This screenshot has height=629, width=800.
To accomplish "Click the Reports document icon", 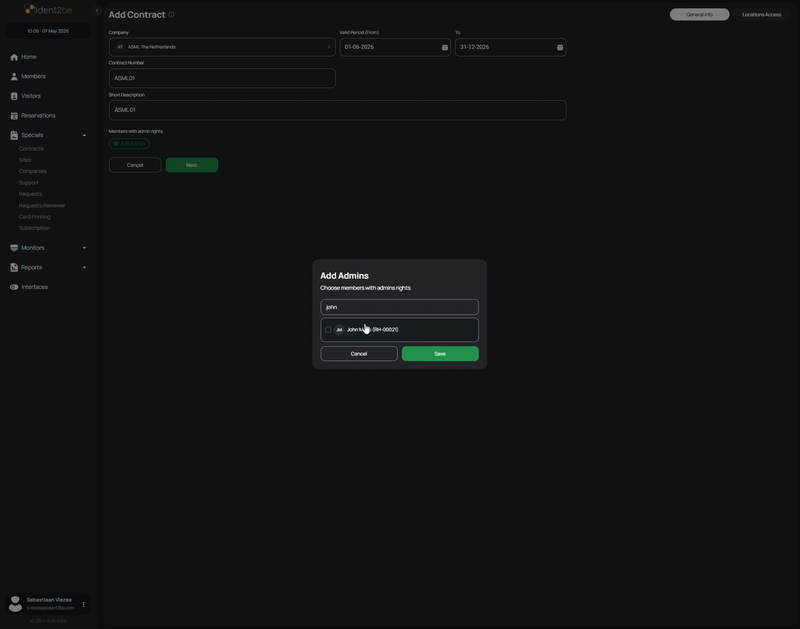I will [14, 267].
